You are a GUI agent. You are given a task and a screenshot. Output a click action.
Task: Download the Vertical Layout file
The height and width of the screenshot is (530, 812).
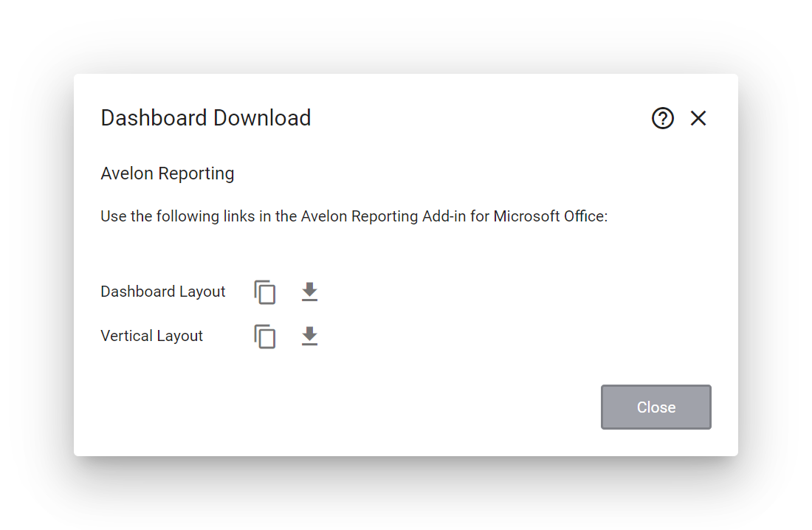point(309,337)
